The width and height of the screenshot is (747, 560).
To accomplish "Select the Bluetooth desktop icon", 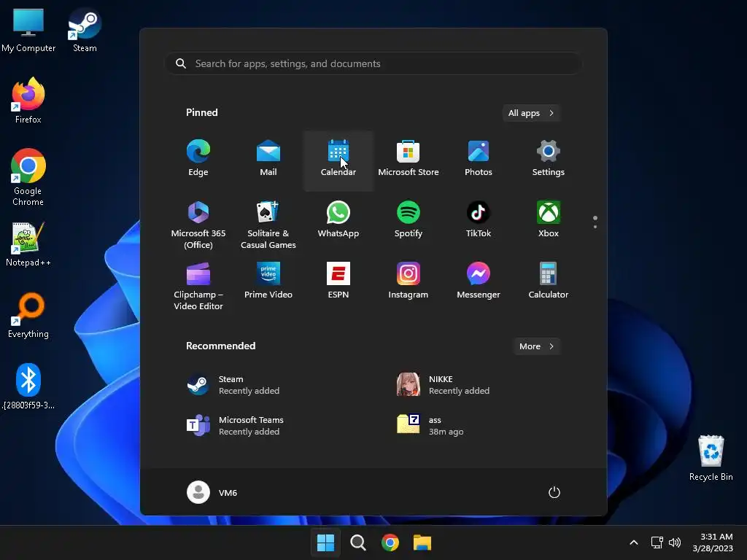I will [x=28, y=386].
